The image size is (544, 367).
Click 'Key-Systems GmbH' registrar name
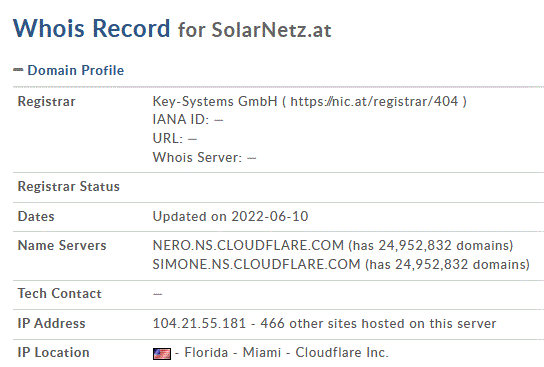pyautogui.click(x=215, y=101)
